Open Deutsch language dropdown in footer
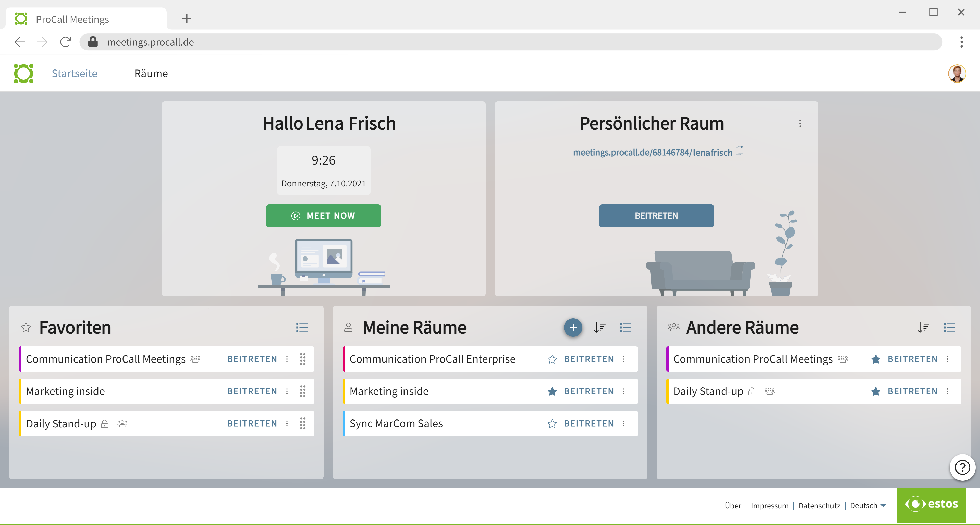The height and width of the screenshot is (525, 980). pyautogui.click(x=868, y=506)
